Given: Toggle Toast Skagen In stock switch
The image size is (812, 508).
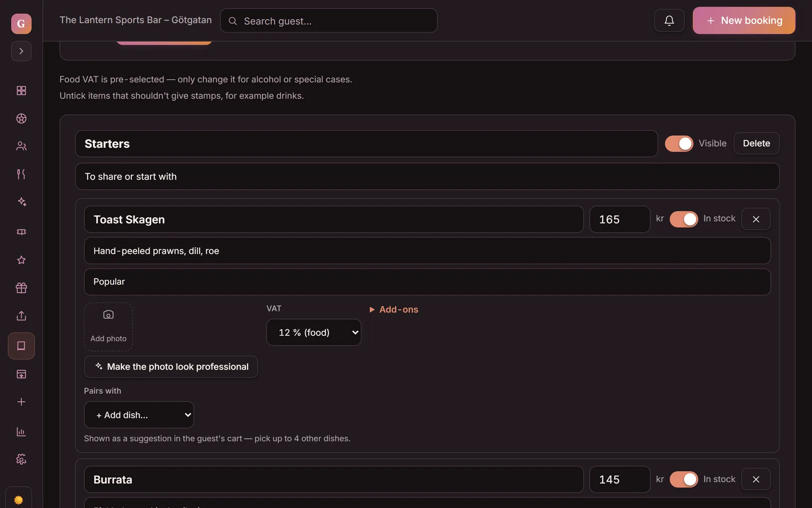Looking at the screenshot, I should 684,219.
